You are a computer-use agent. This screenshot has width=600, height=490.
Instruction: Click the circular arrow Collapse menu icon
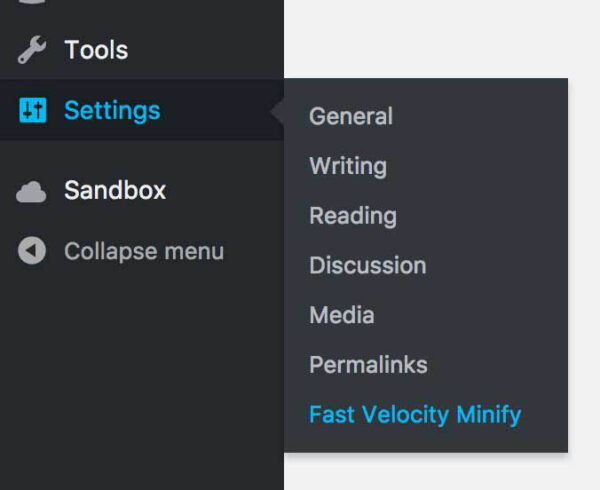click(x=32, y=251)
